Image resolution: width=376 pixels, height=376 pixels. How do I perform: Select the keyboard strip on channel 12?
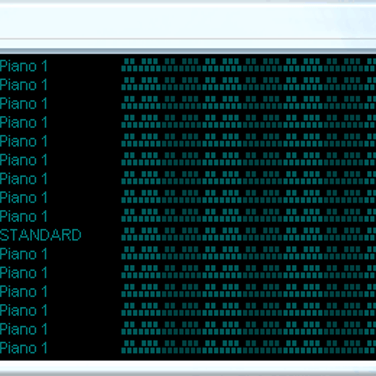click(x=248, y=272)
